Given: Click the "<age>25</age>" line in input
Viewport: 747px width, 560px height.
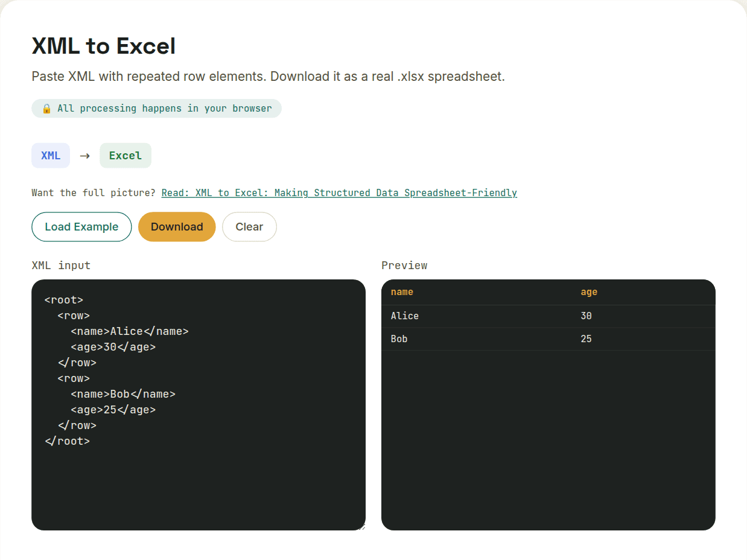Looking at the screenshot, I should pyautogui.click(x=113, y=410).
